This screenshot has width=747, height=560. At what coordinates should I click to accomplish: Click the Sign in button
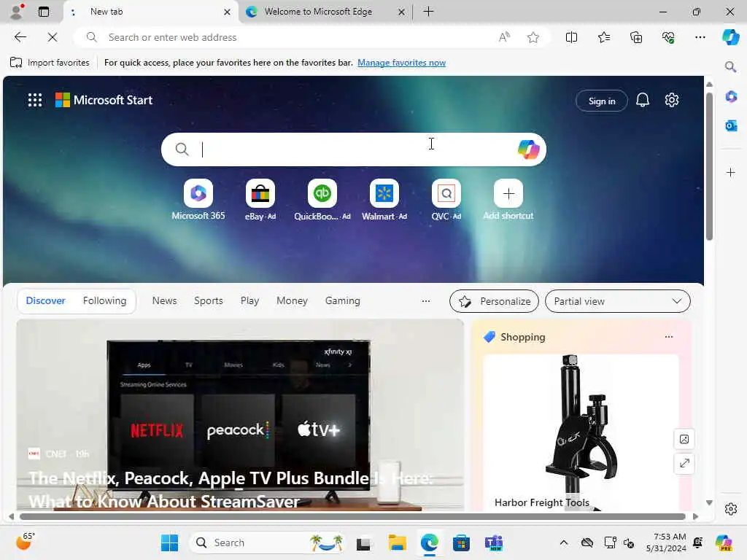pyautogui.click(x=602, y=101)
